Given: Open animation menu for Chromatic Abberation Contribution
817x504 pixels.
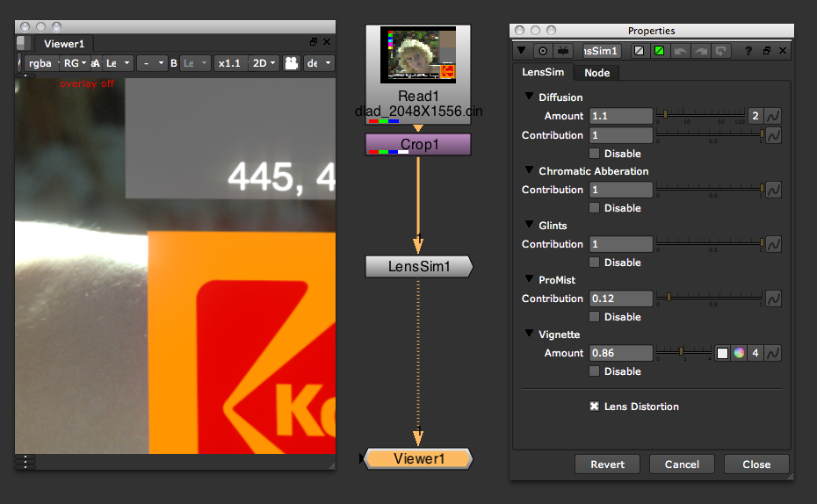Looking at the screenshot, I should point(773,190).
